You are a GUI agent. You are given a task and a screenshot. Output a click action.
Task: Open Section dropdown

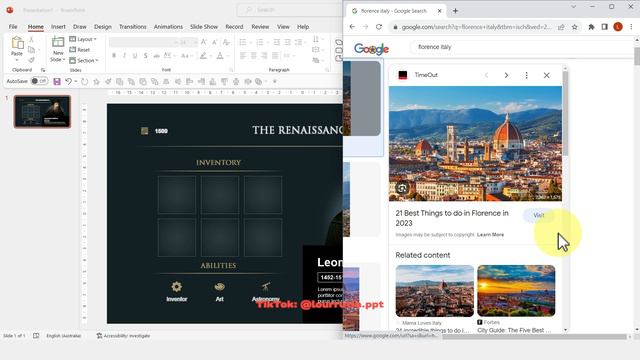point(84,60)
